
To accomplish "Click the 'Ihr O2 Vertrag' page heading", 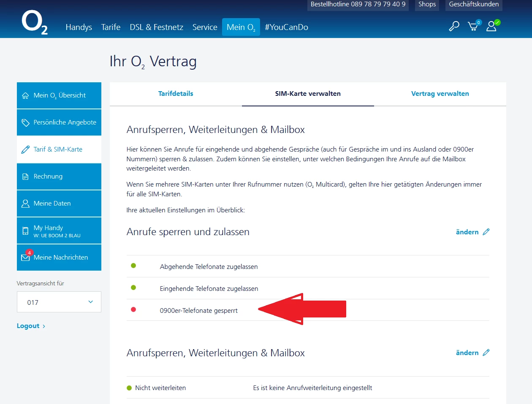I will pos(153,62).
